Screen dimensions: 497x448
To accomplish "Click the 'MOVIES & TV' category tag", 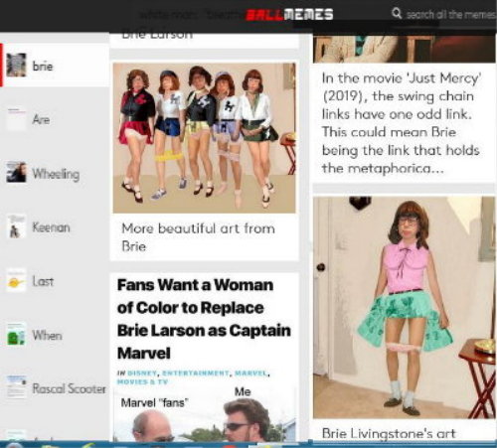I will click(142, 381).
